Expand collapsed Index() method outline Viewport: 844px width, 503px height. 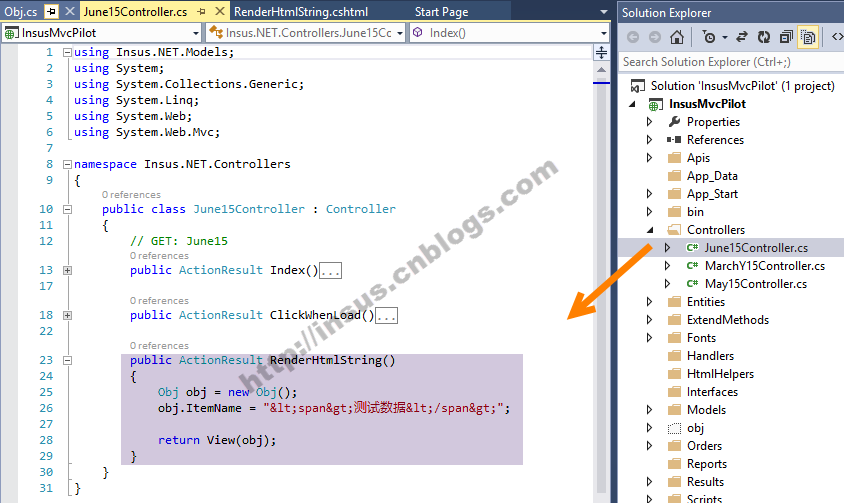coord(67,270)
